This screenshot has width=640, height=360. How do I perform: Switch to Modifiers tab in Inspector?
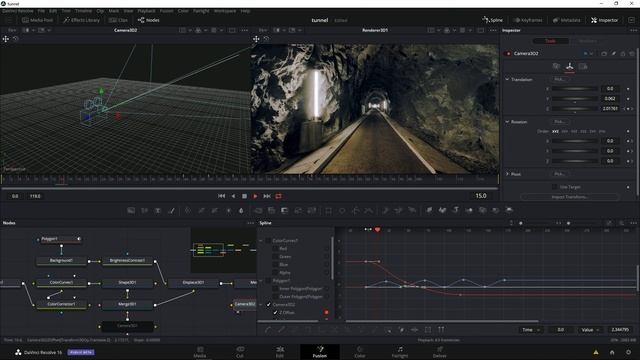[x=587, y=41]
